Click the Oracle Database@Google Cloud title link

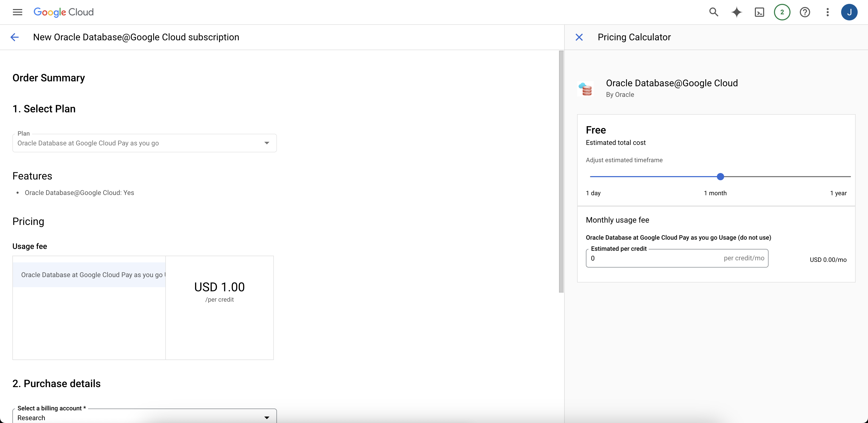[672, 83]
